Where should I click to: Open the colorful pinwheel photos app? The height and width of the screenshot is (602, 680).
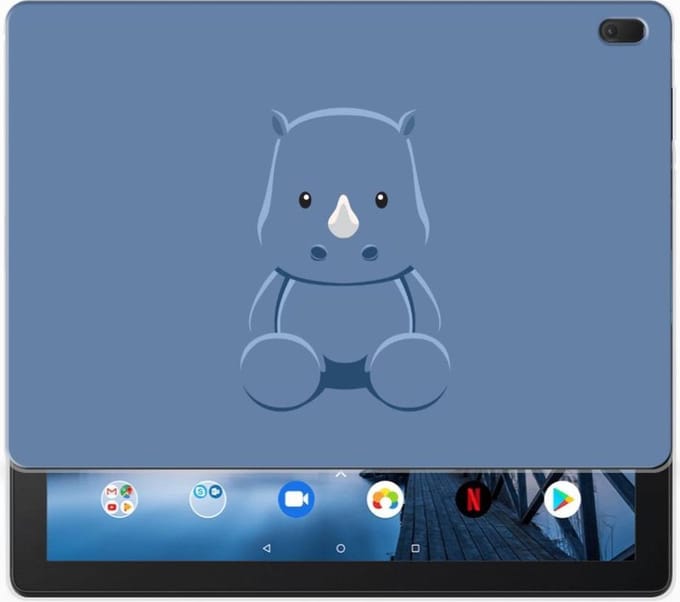click(x=385, y=500)
